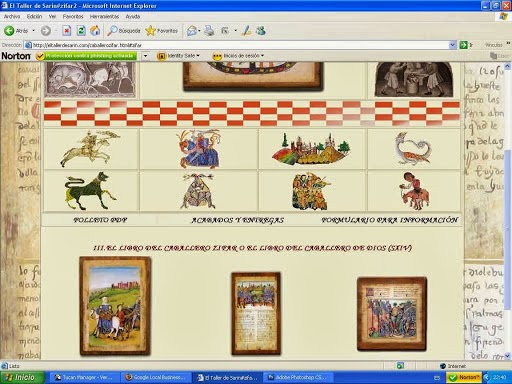Follow the ACABADOS Y ENTREGAS link

[x=237, y=220]
